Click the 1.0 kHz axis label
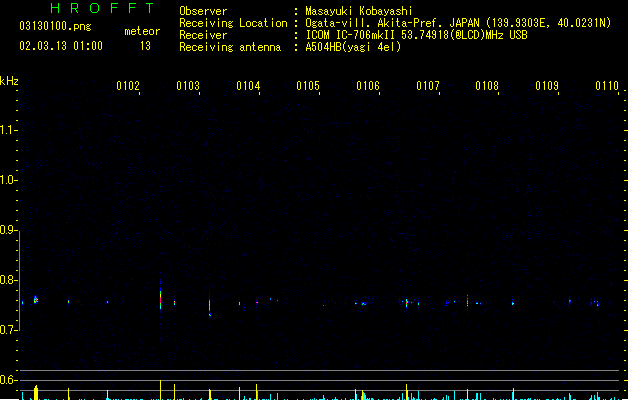629x400 pixels. tap(8, 180)
